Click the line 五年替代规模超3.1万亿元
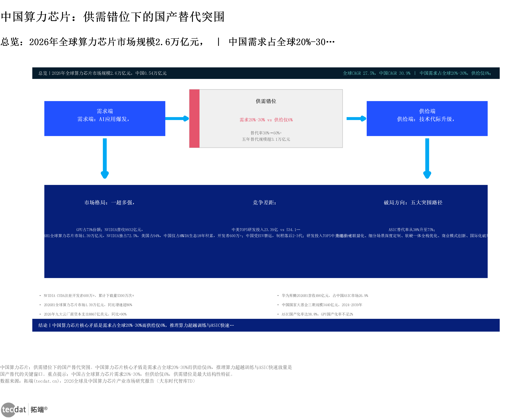532x418 pixels. point(266,139)
